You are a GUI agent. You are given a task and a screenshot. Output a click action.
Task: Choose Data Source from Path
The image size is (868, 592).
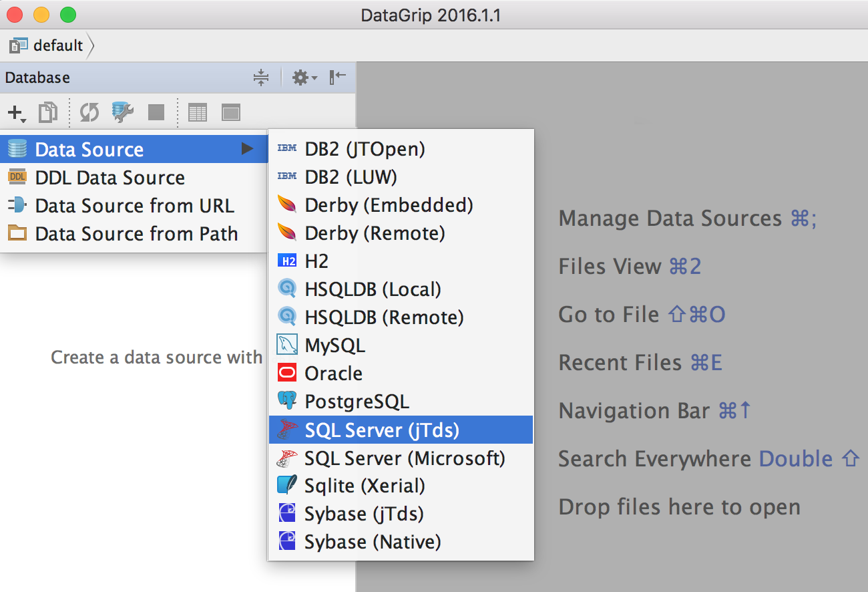point(136,234)
